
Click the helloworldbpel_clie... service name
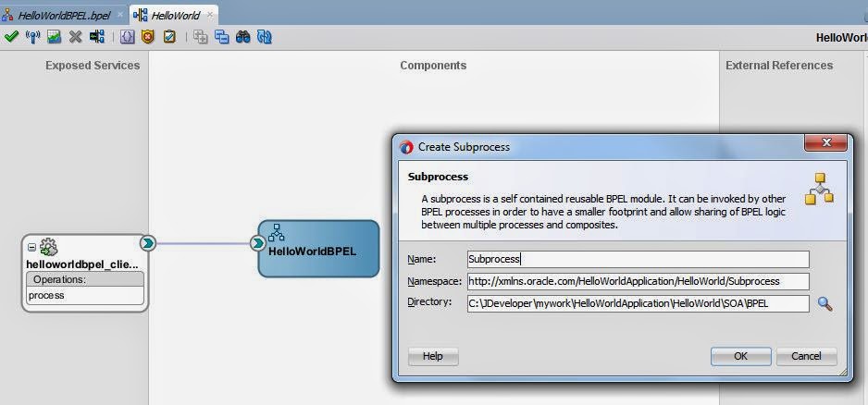(82, 264)
